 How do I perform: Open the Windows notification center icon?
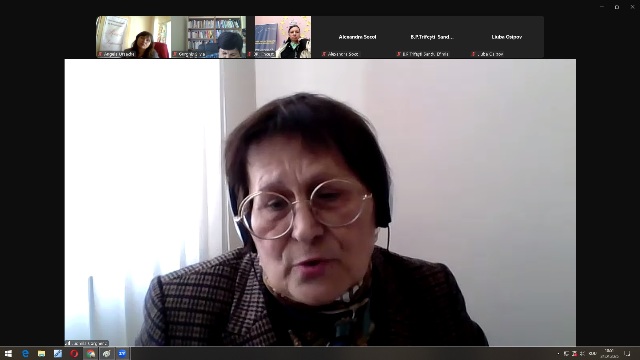[x=627, y=353]
